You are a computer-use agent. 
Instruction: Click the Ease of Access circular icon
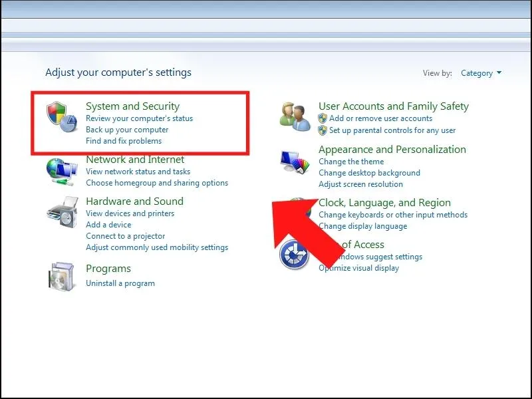click(294, 255)
